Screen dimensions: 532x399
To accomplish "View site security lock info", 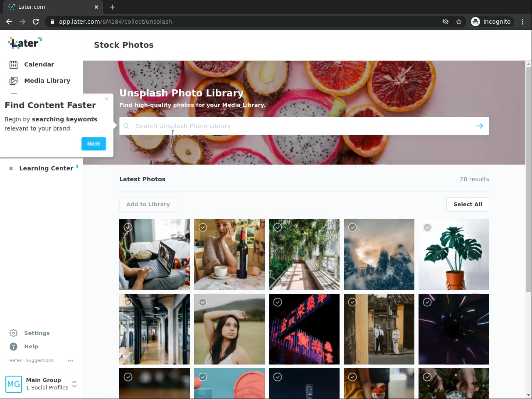I will pos(52,22).
